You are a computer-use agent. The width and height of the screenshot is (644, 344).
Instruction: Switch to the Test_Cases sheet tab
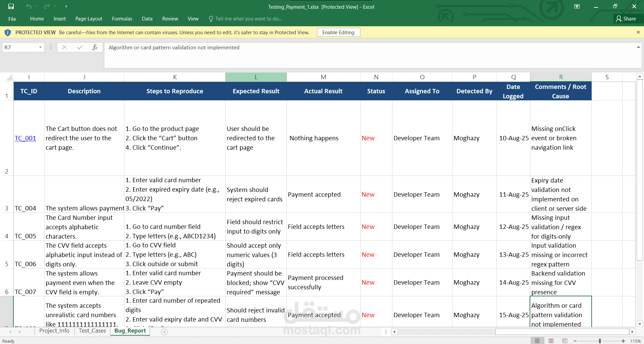(x=93, y=331)
